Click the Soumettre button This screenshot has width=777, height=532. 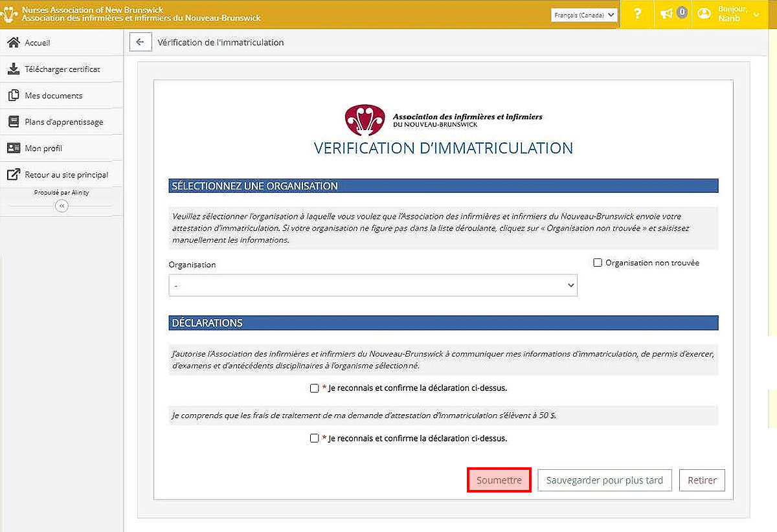click(499, 480)
